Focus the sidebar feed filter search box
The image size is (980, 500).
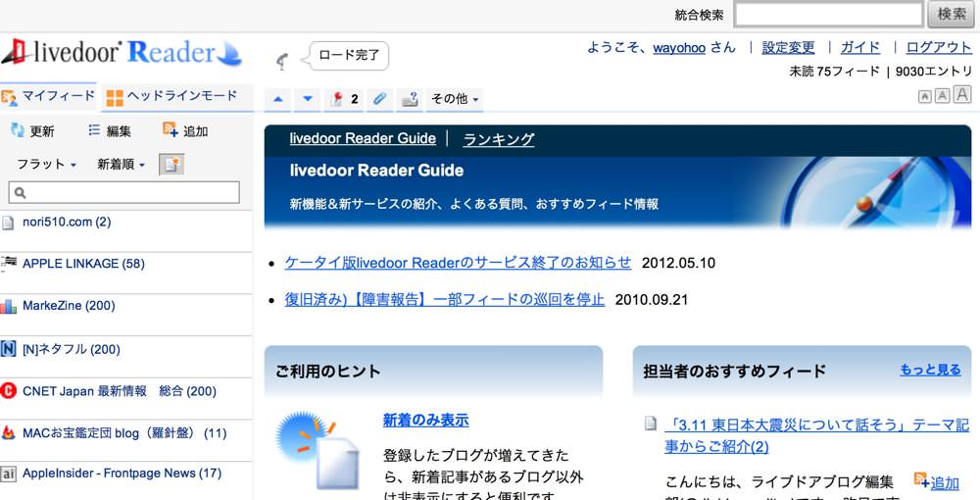[123, 192]
